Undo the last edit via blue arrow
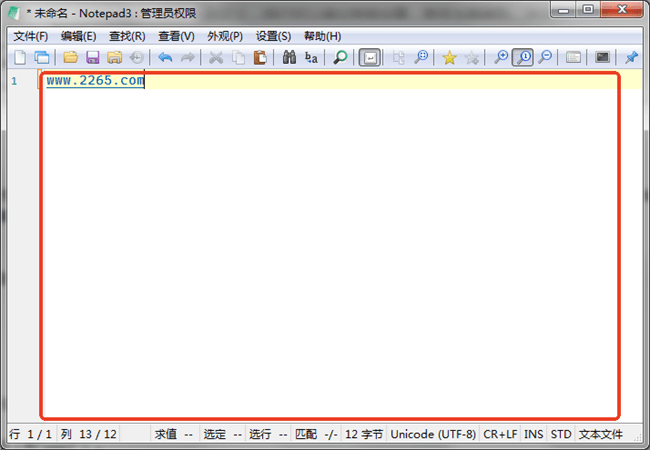The image size is (650, 450). point(165,57)
